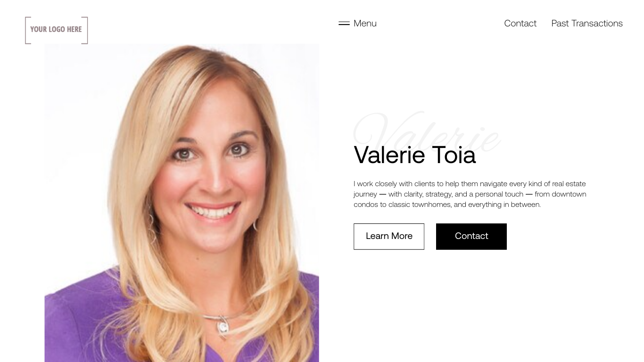
Task: Click the text line starting "condos to classic"
Action: [x=447, y=205]
